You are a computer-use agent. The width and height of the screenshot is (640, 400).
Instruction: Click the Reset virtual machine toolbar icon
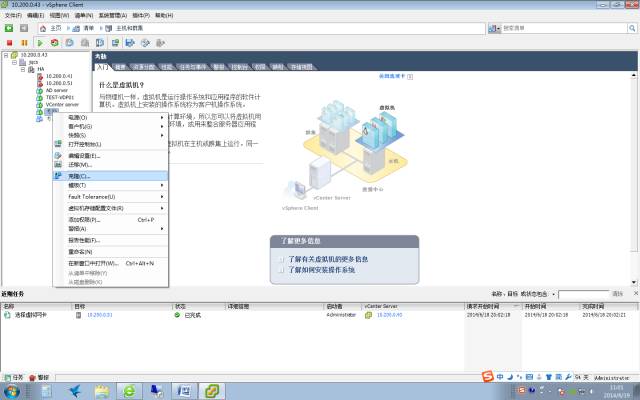pyautogui.click(x=55, y=43)
